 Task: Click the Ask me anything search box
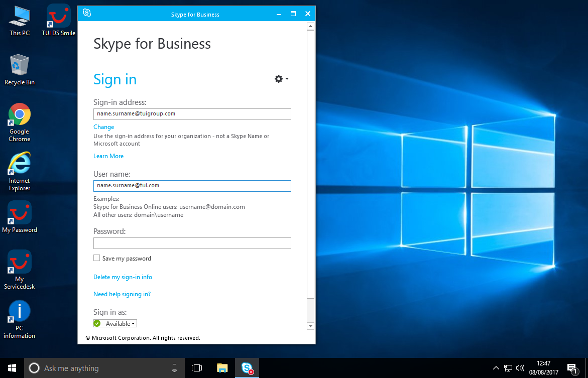click(x=104, y=368)
